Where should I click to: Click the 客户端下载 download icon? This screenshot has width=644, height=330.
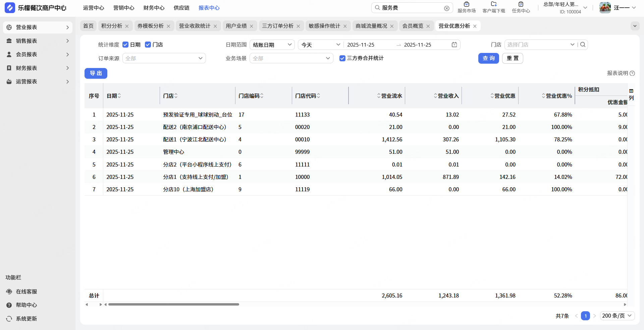click(x=493, y=4)
